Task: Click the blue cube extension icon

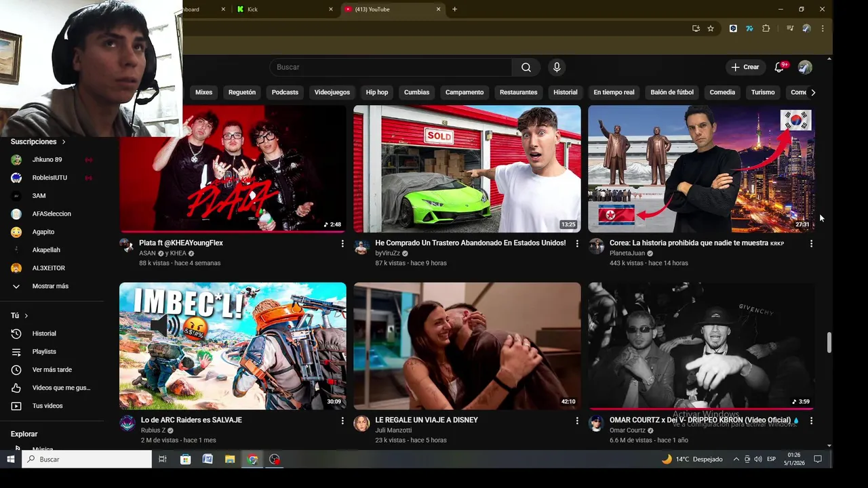Action: [x=733, y=28]
